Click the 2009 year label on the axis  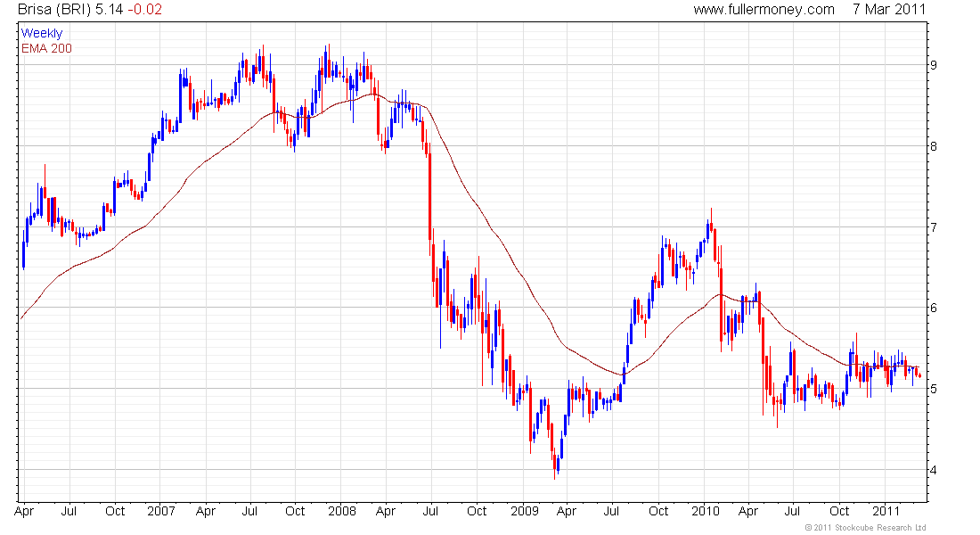[525, 511]
